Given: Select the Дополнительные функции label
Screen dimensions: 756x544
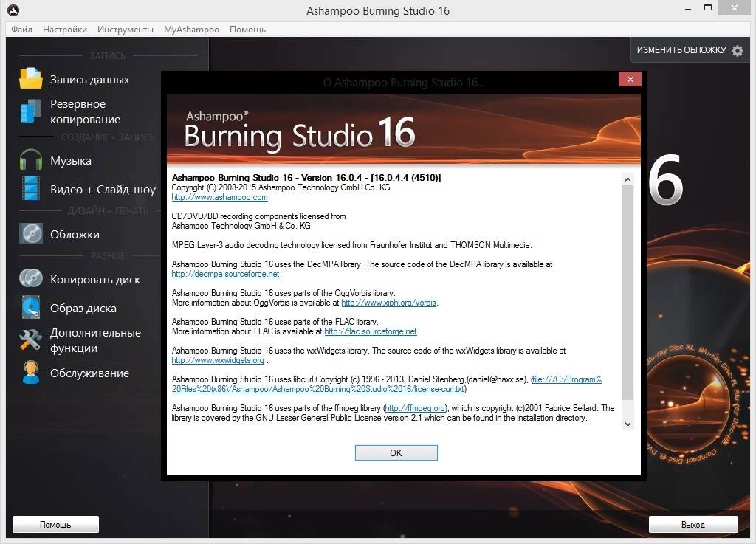Looking at the screenshot, I should coord(95,340).
